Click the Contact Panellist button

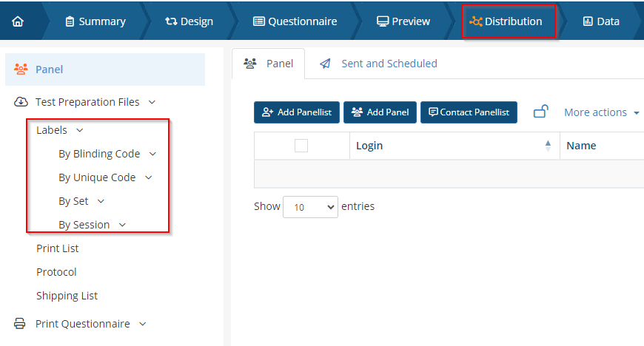[469, 112]
